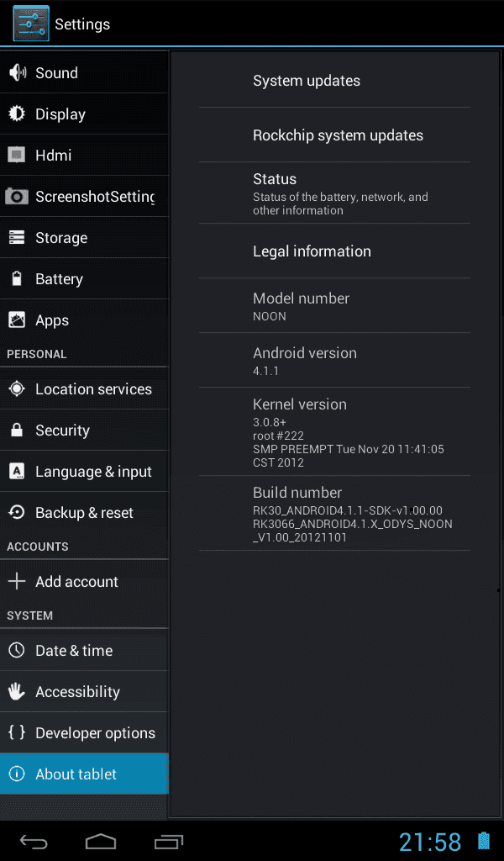Tap the Location services crosshair icon
504x861 pixels.
[17, 388]
